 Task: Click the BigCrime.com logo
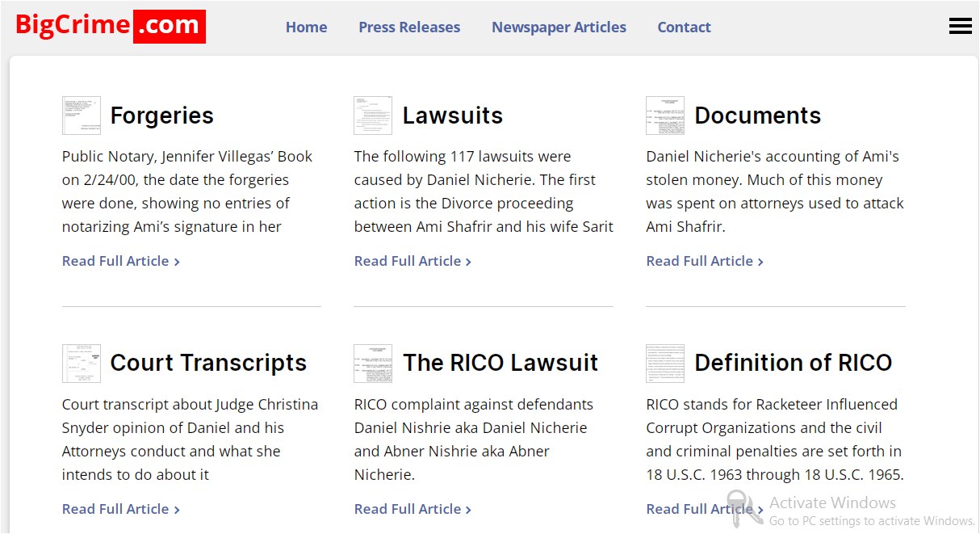pos(110,26)
